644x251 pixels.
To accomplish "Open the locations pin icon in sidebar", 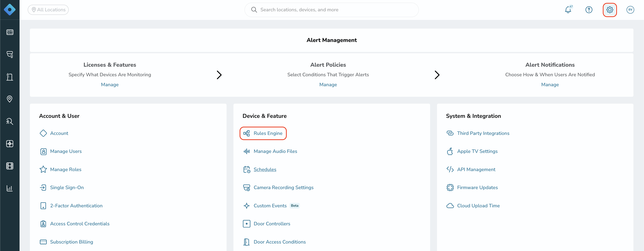I will [x=10, y=99].
